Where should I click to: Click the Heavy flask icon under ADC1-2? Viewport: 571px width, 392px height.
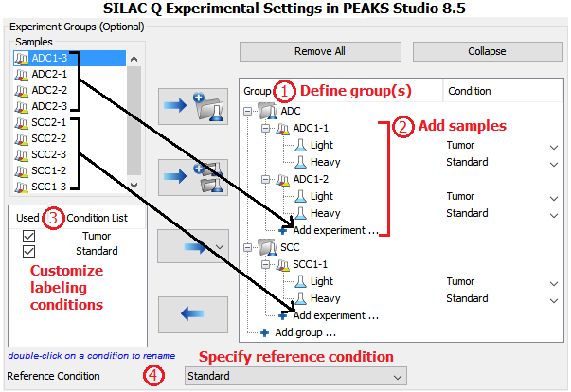click(300, 213)
